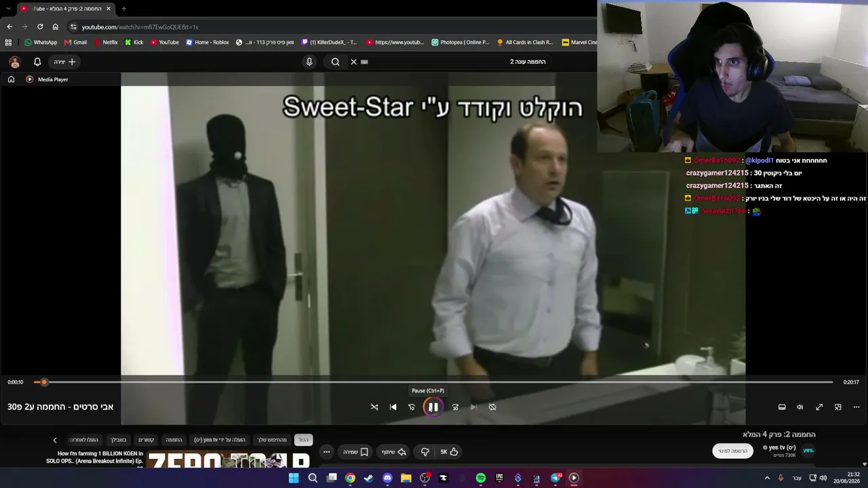Rewind the video a few seconds
Screen dimensions: 868x488
412,407
